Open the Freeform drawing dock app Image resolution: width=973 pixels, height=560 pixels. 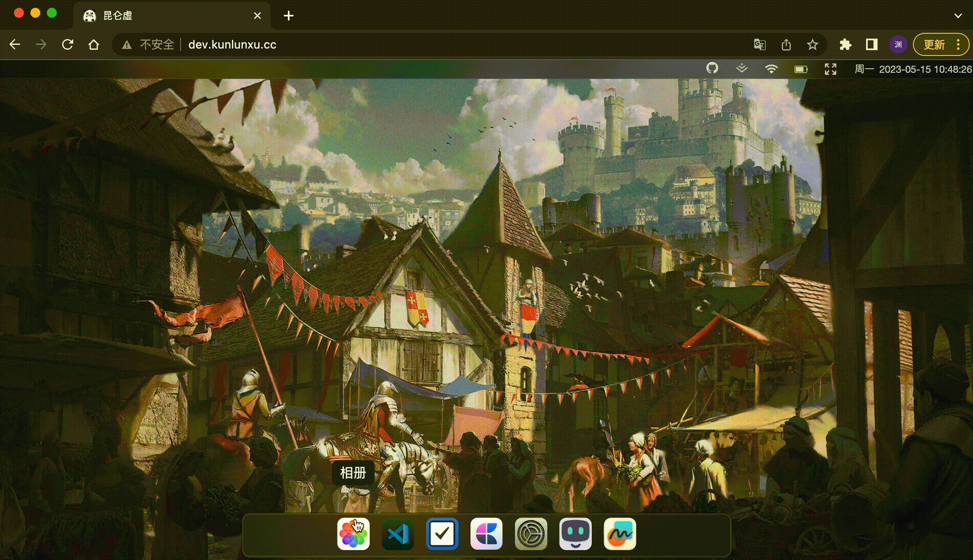click(620, 534)
